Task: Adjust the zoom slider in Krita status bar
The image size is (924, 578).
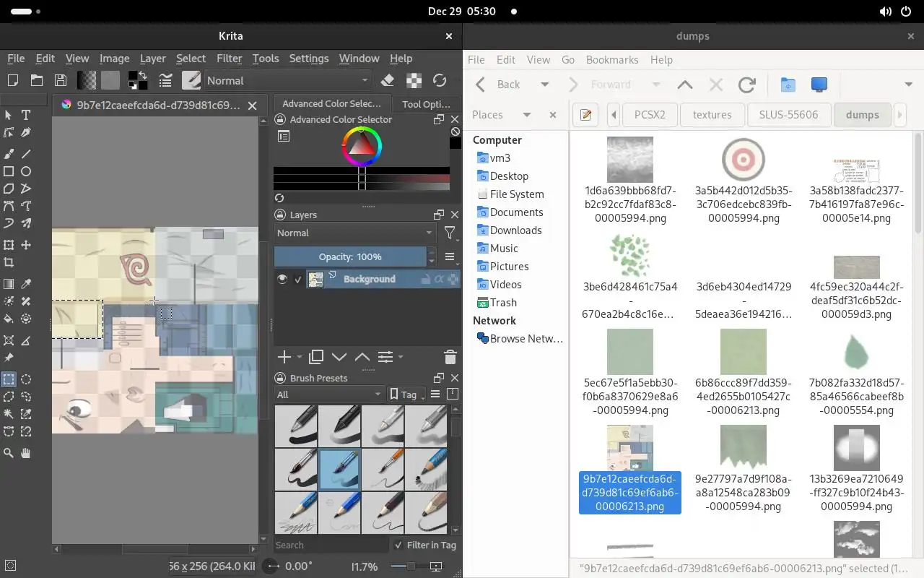Action: click(410, 566)
